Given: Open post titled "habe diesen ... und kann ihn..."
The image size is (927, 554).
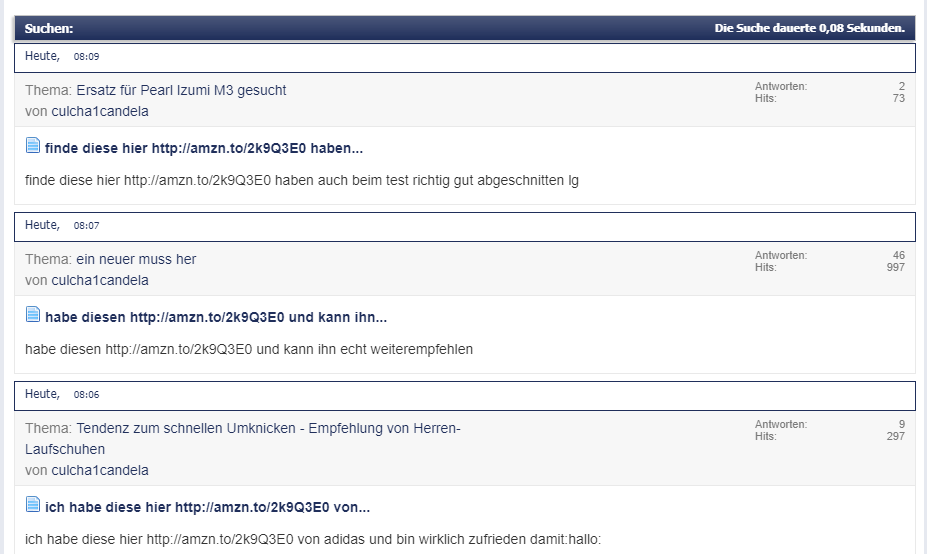Looking at the screenshot, I should (x=215, y=317).
